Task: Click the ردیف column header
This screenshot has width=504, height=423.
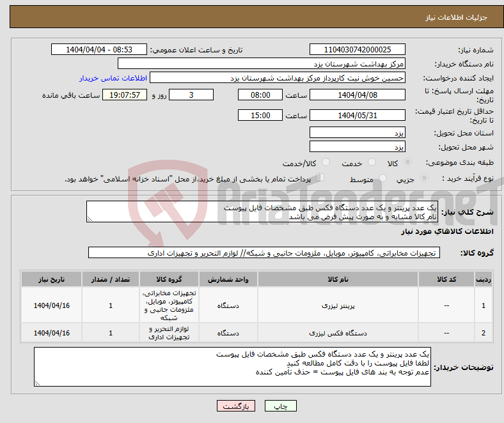Action: click(x=483, y=279)
